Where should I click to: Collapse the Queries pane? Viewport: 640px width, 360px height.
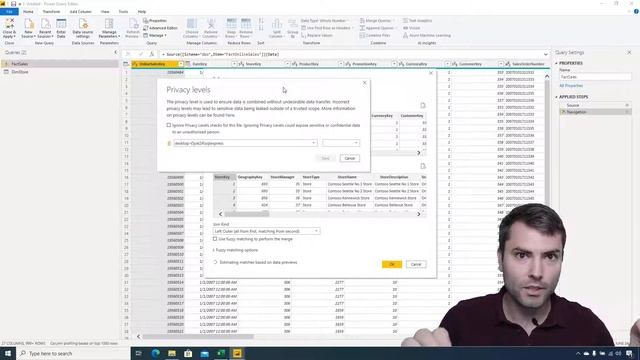coord(116,52)
